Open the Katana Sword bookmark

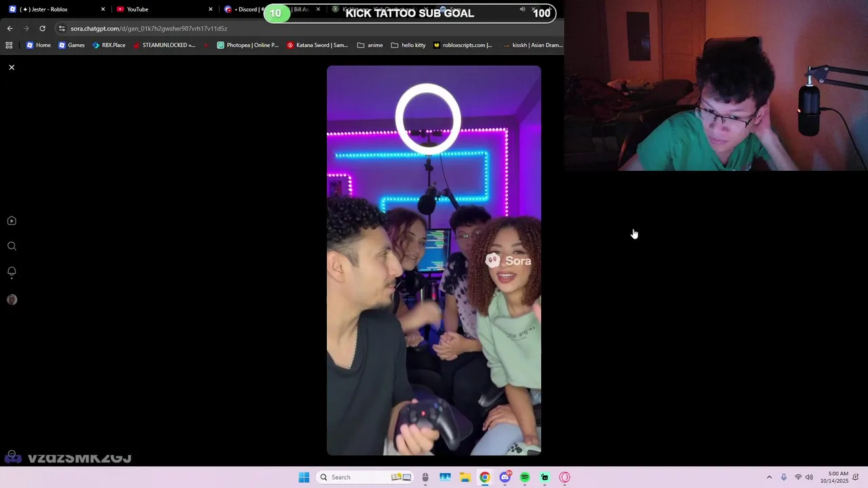click(317, 45)
